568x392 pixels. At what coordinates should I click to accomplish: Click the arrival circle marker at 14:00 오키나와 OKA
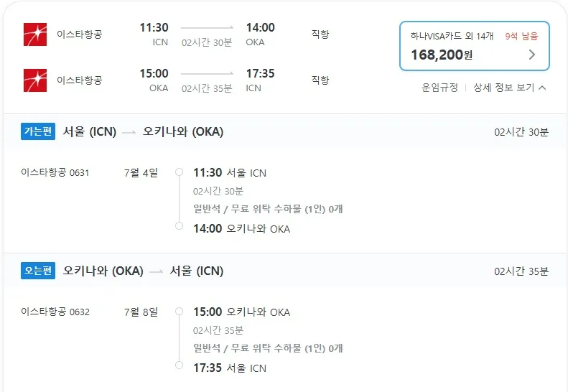[179, 225]
